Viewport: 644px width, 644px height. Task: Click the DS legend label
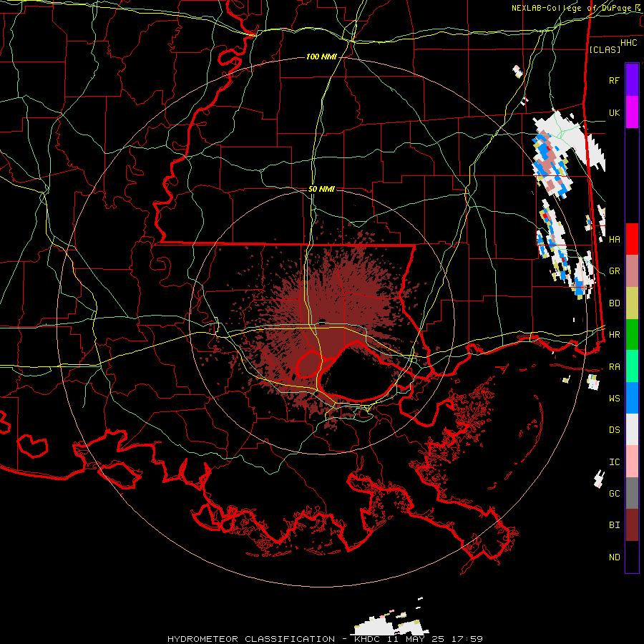614,430
